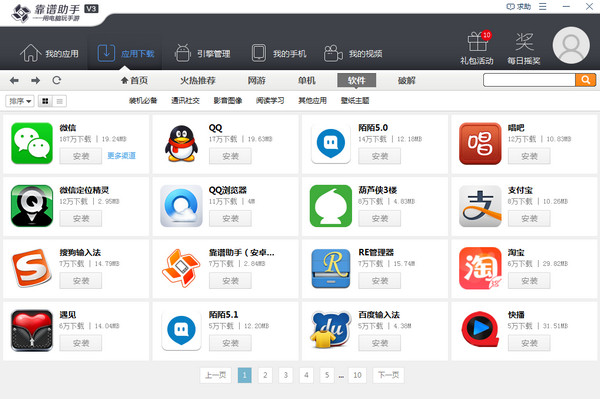
Task: Go to previous page 上一页
Action: tap(216, 375)
